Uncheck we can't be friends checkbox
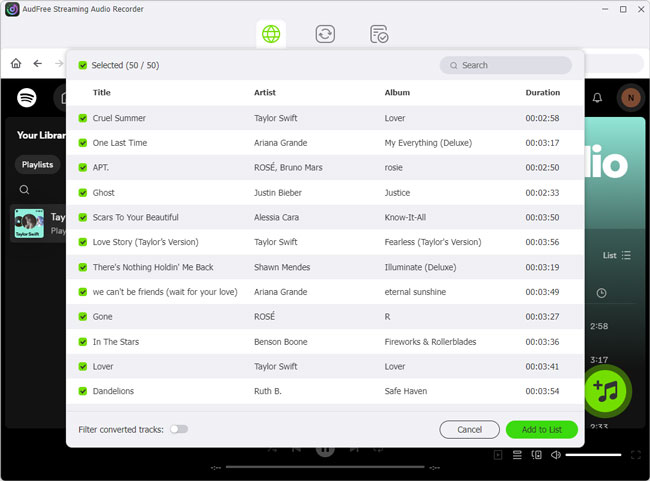Viewport: 650px width, 481px height. click(x=83, y=292)
